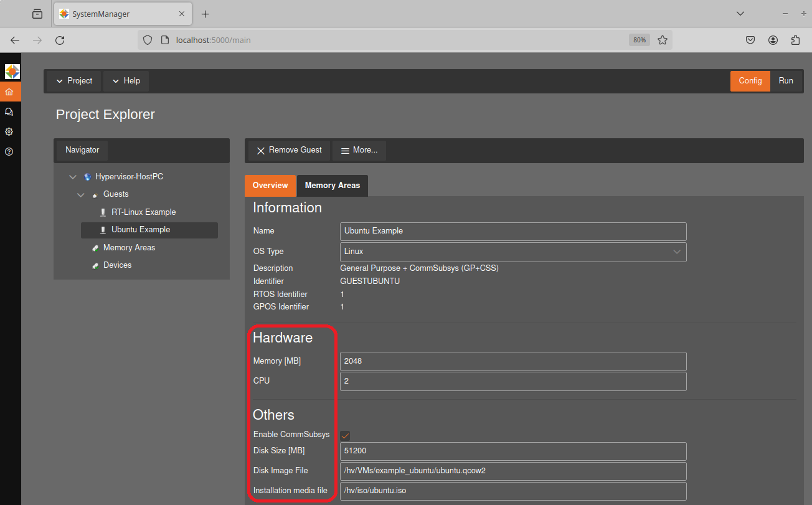
Task: Open the settings gear in sidebar
Action: pos(9,132)
